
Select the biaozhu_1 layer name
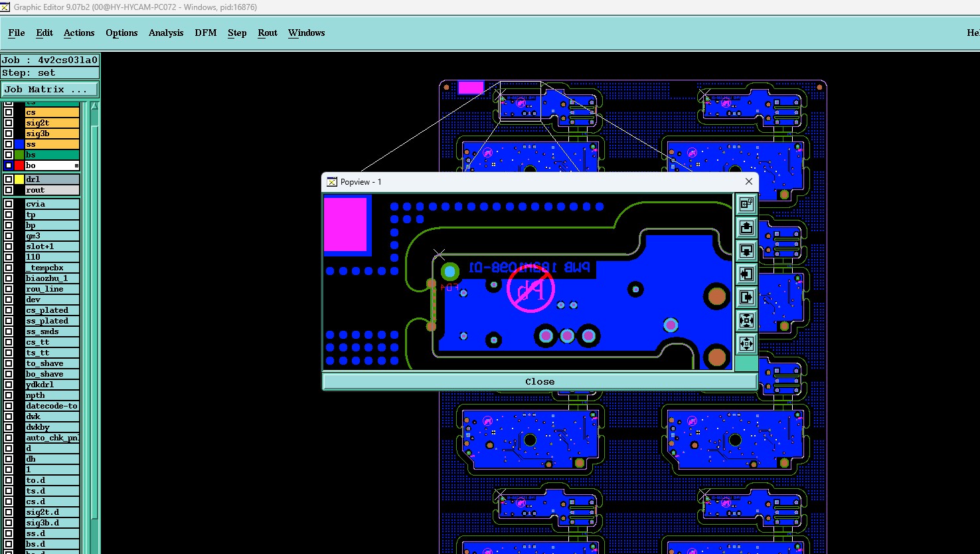[52, 278]
